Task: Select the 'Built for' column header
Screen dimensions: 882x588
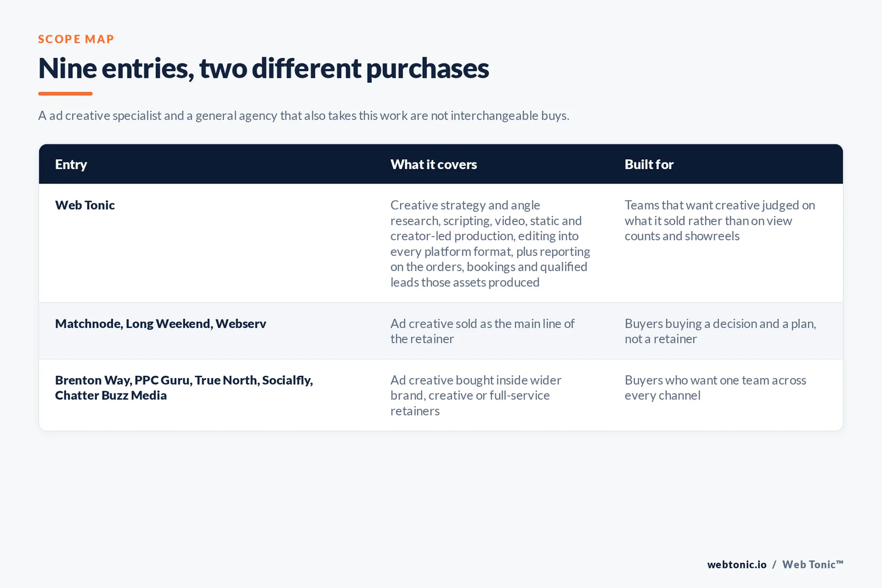Action: pyautogui.click(x=649, y=164)
